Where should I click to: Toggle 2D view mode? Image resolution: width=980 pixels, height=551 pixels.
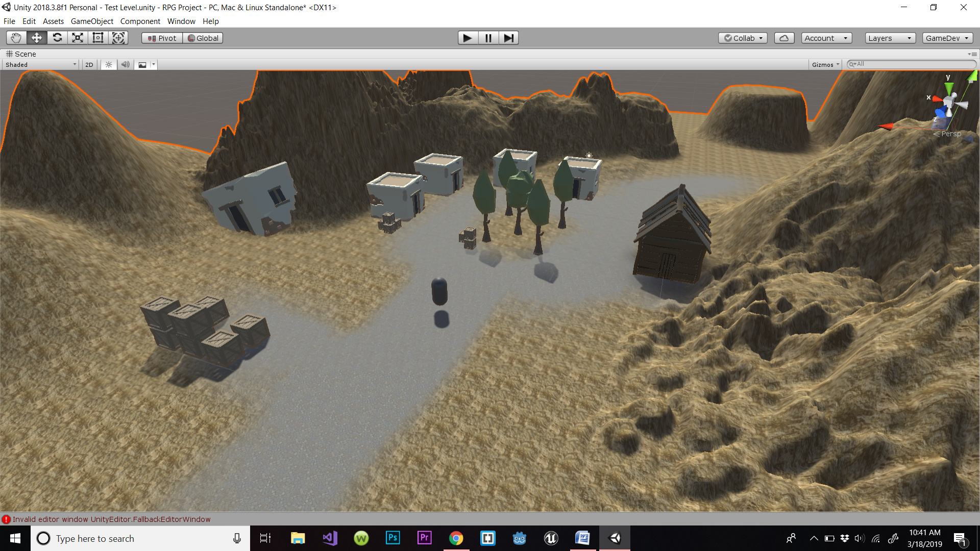click(88, 64)
